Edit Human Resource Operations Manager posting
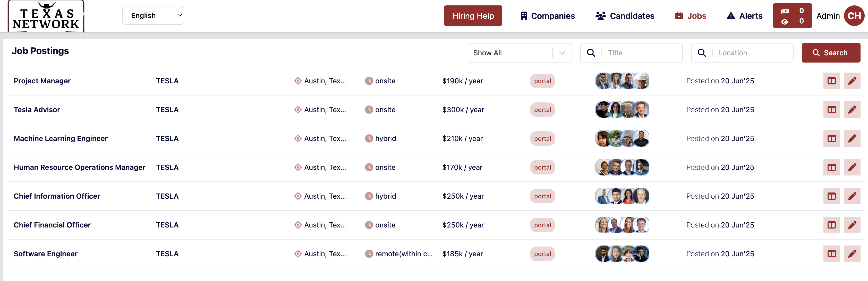The height and width of the screenshot is (281, 868). point(852,167)
